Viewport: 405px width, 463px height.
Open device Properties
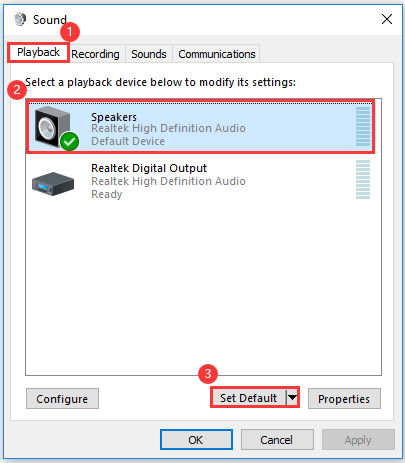(x=344, y=398)
